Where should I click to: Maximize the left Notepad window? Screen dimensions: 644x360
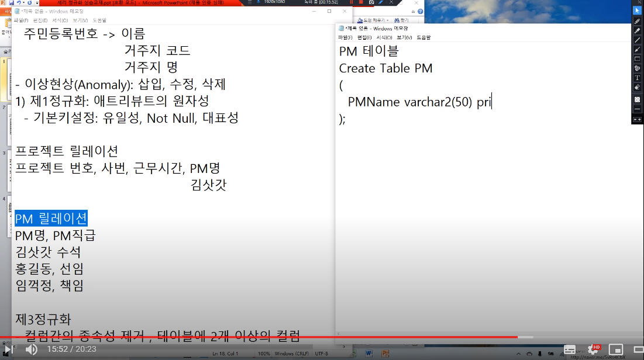tap(329, 11)
